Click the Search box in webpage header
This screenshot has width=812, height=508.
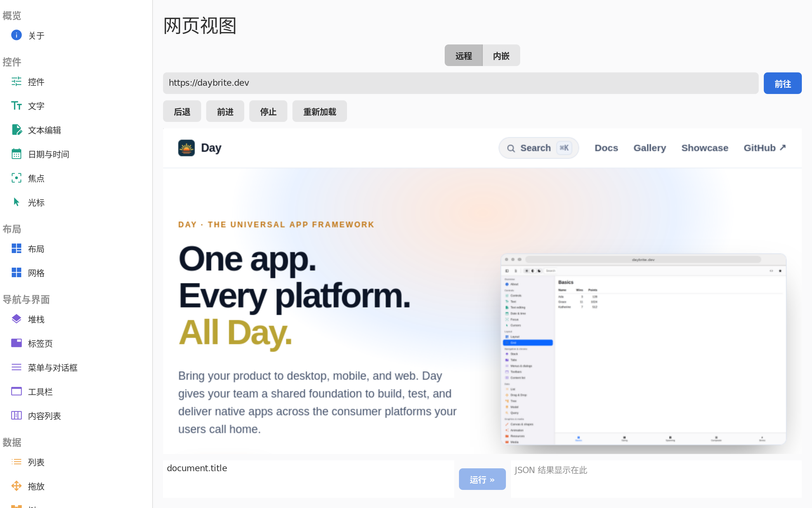coord(539,148)
